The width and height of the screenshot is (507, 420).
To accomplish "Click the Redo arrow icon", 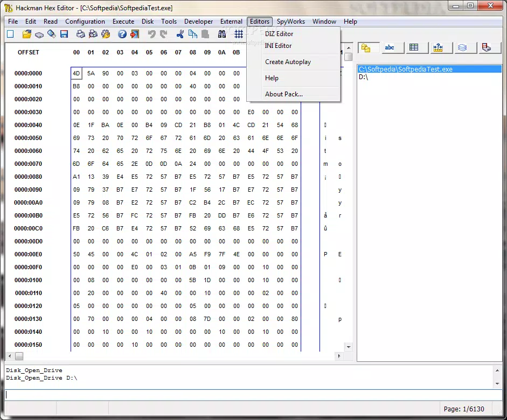I will pos(164,34).
